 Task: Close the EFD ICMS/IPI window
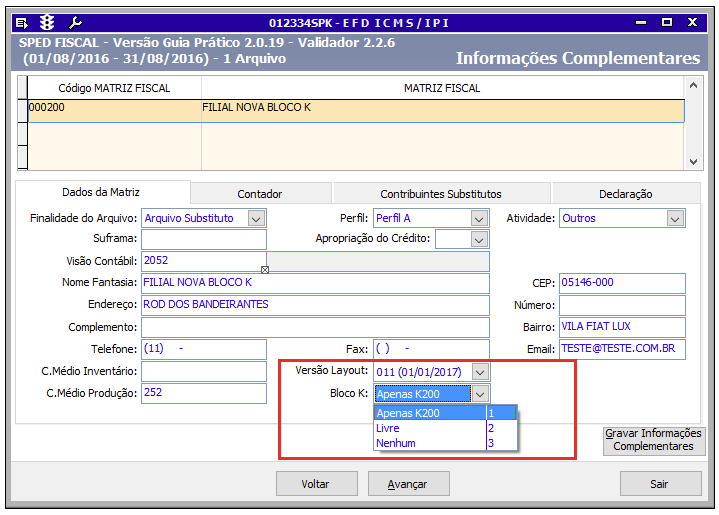click(x=692, y=22)
